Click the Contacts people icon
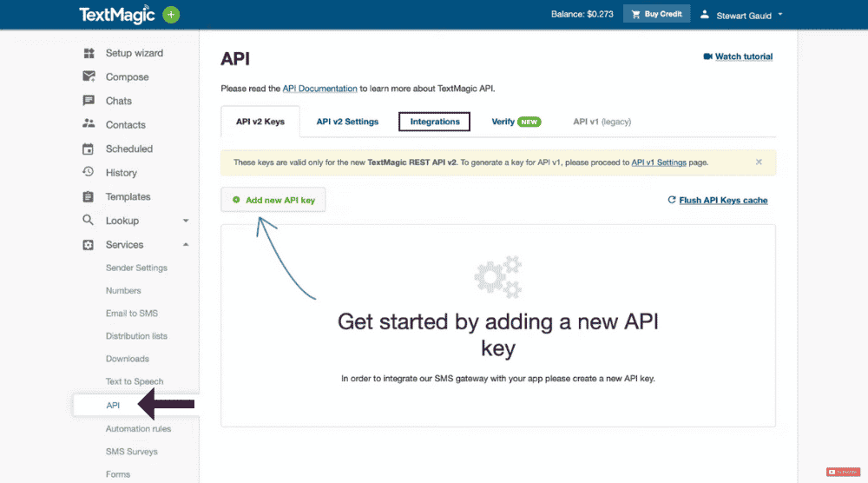Image resolution: width=868 pixels, height=483 pixels. point(89,123)
